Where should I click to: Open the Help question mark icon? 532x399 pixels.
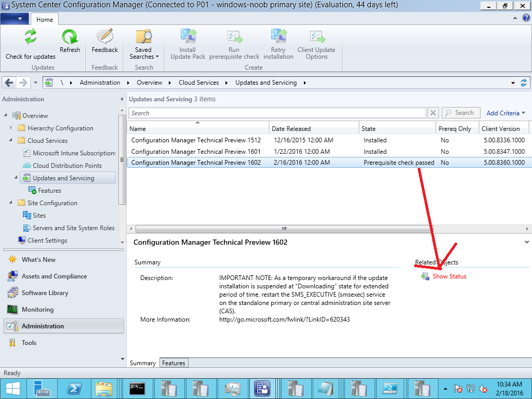(526, 18)
